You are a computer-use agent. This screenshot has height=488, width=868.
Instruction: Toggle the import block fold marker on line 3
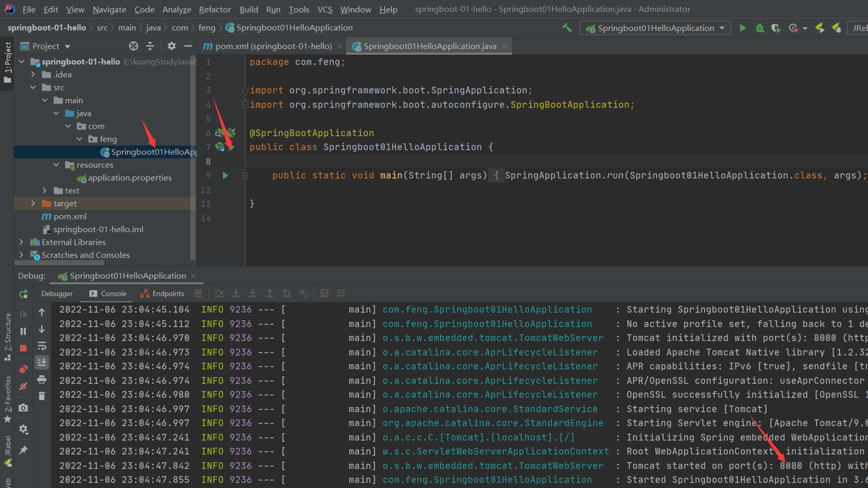(245, 91)
